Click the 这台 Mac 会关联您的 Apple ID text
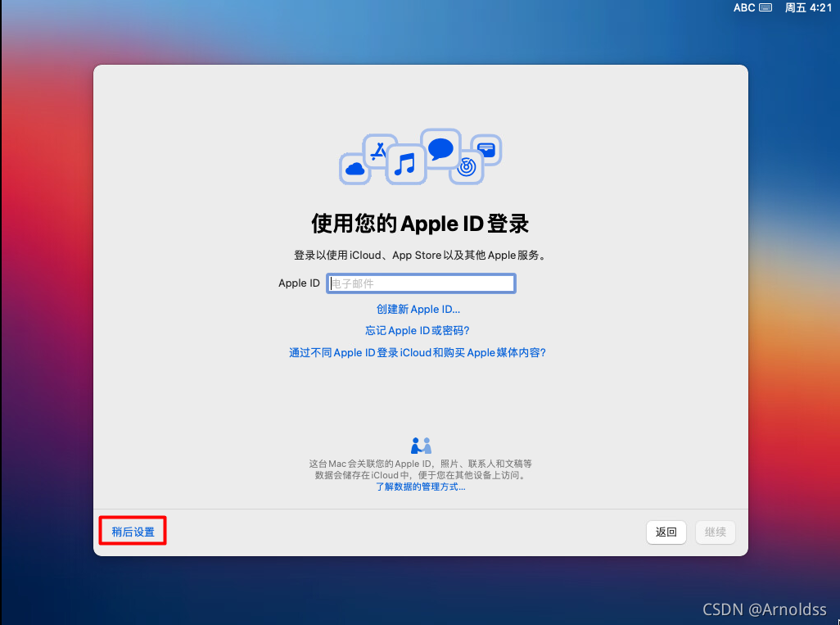Screen dimensions: 840x625 point(421,469)
